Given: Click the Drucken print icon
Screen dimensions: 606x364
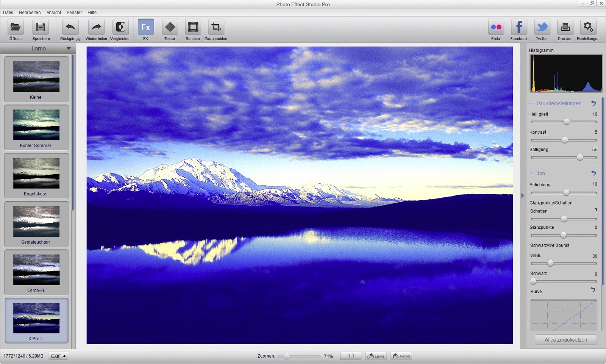Looking at the screenshot, I should (x=565, y=27).
